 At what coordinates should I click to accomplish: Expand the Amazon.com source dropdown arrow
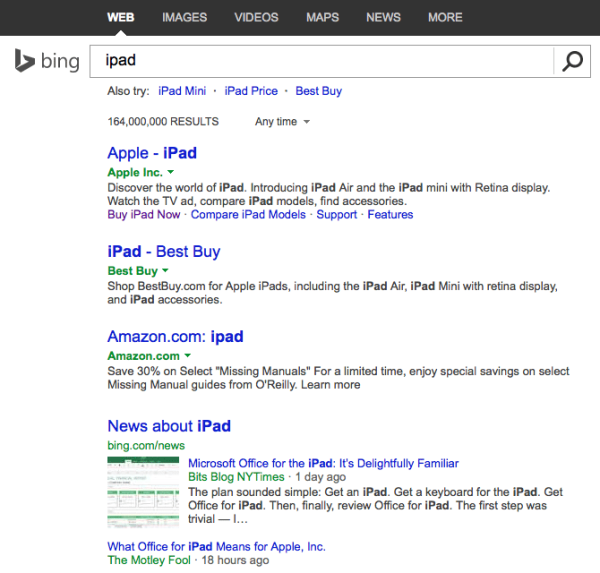[x=187, y=356]
